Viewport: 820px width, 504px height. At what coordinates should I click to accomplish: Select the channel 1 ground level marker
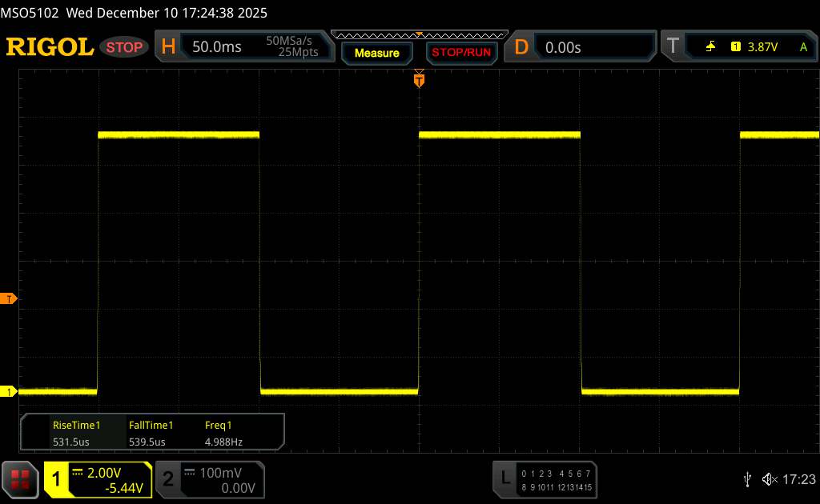10,391
